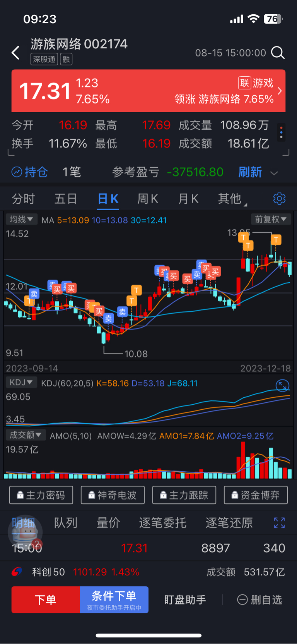This screenshot has width=297, height=644.
Task: Open locked 主力跟踪 feature
Action: point(184,495)
